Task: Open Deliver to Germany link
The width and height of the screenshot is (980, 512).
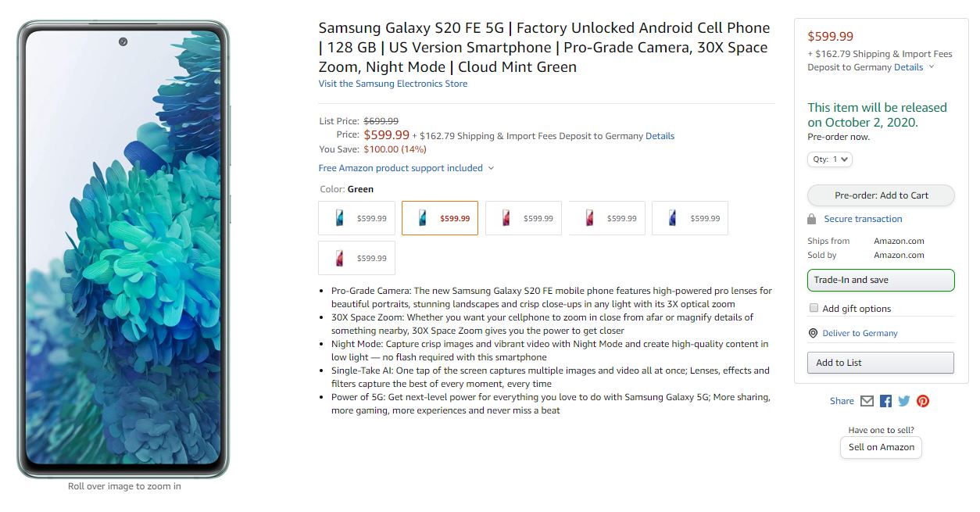Action: [860, 333]
